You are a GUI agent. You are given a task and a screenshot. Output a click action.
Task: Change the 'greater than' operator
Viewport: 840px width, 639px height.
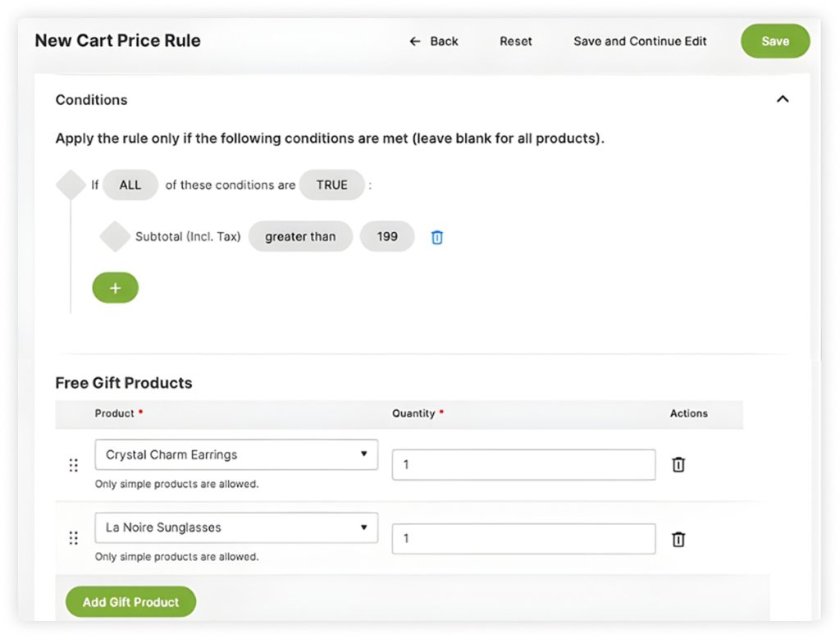click(300, 236)
